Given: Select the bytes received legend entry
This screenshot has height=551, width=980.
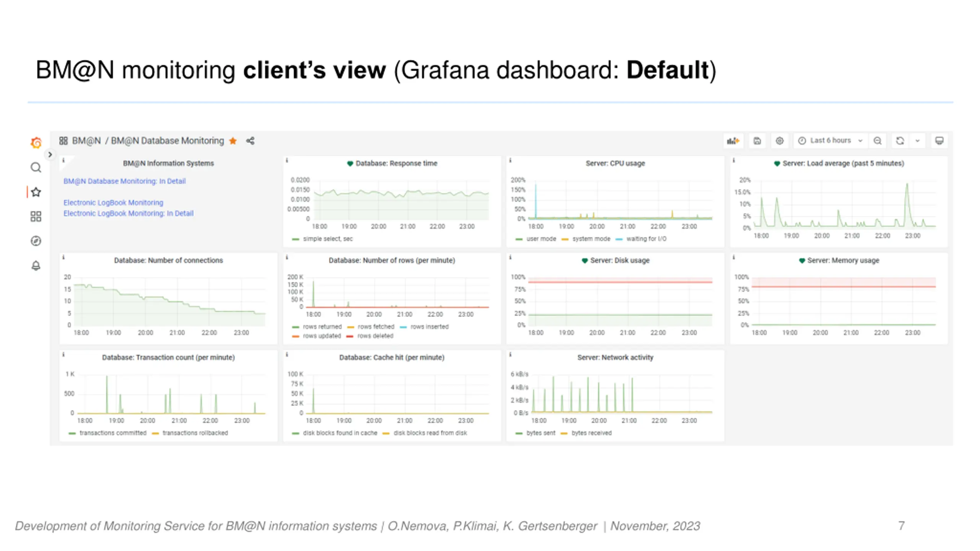Looking at the screenshot, I should coord(591,433).
